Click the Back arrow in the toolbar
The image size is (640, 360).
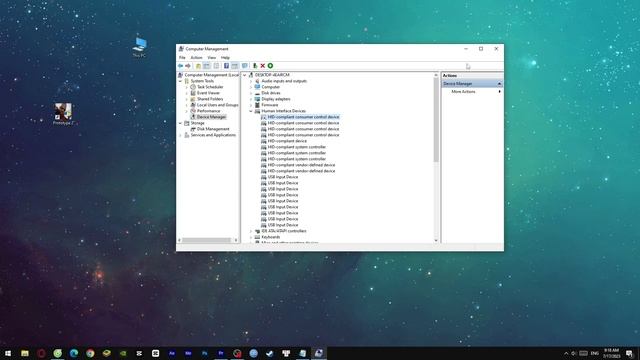[180, 66]
